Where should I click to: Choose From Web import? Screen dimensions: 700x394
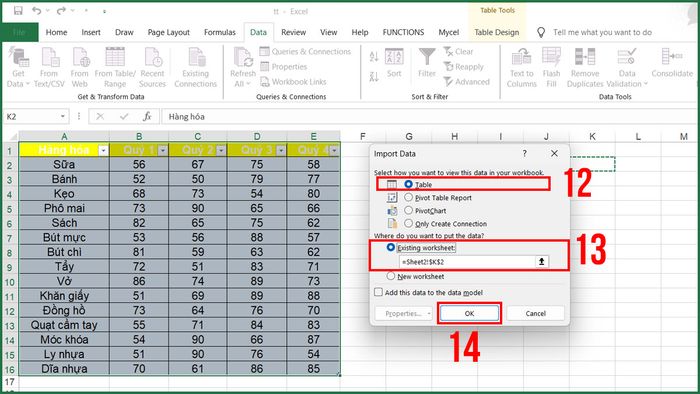point(79,68)
